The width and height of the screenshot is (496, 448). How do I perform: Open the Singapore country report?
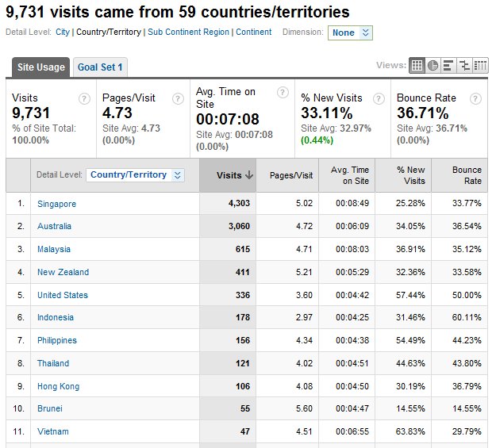tap(56, 204)
